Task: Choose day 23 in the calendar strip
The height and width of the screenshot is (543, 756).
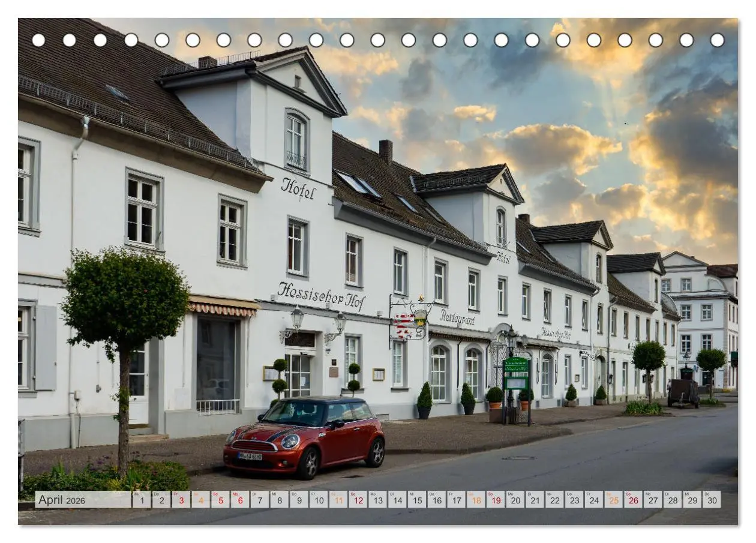Action: [x=574, y=500]
